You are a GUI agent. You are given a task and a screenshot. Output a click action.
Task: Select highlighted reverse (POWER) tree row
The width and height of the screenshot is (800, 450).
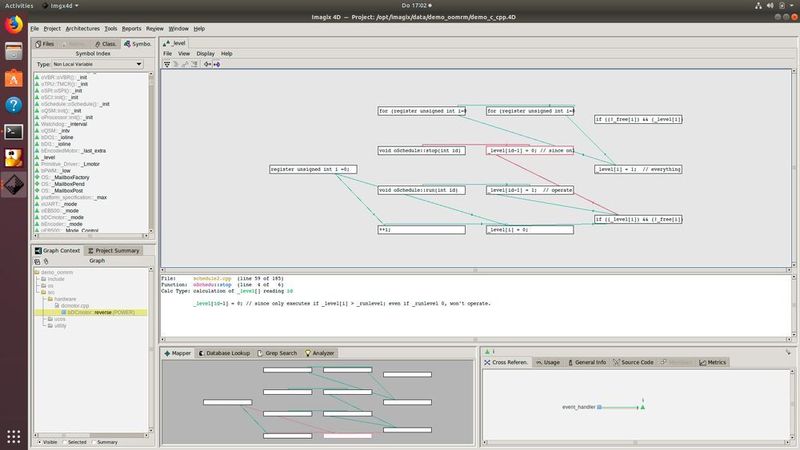(91, 312)
